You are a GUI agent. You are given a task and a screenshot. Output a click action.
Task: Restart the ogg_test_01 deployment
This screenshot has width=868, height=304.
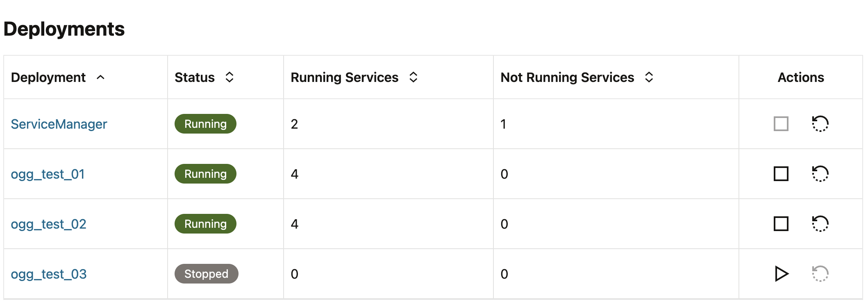pos(820,174)
